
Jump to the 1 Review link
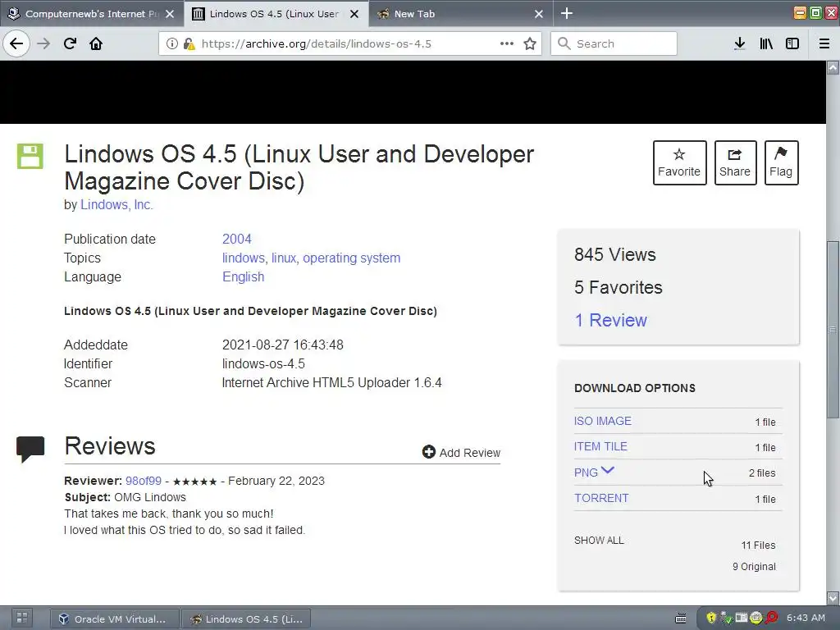(x=610, y=321)
